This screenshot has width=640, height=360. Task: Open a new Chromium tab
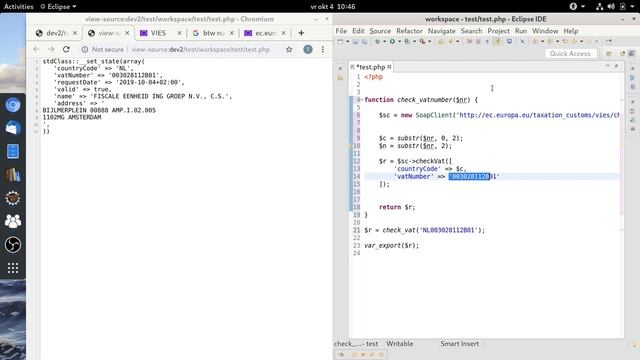coord(301,33)
